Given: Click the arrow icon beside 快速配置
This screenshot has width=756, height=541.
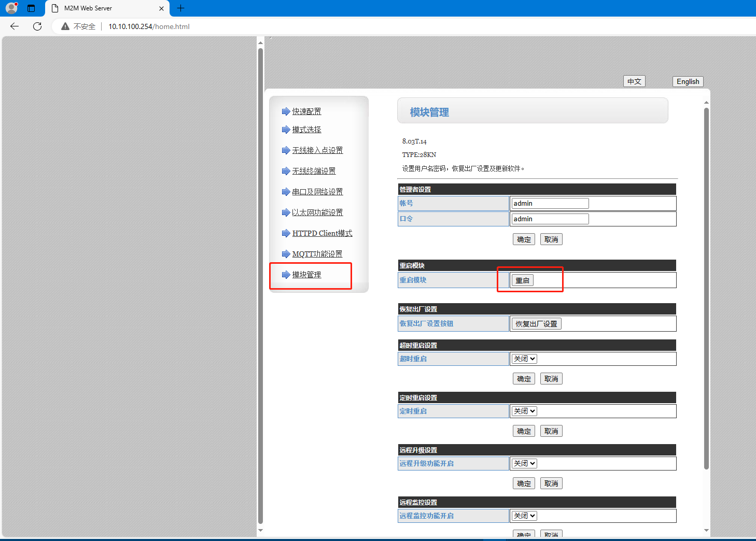Looking at the screenshot, I should (286, 111).
